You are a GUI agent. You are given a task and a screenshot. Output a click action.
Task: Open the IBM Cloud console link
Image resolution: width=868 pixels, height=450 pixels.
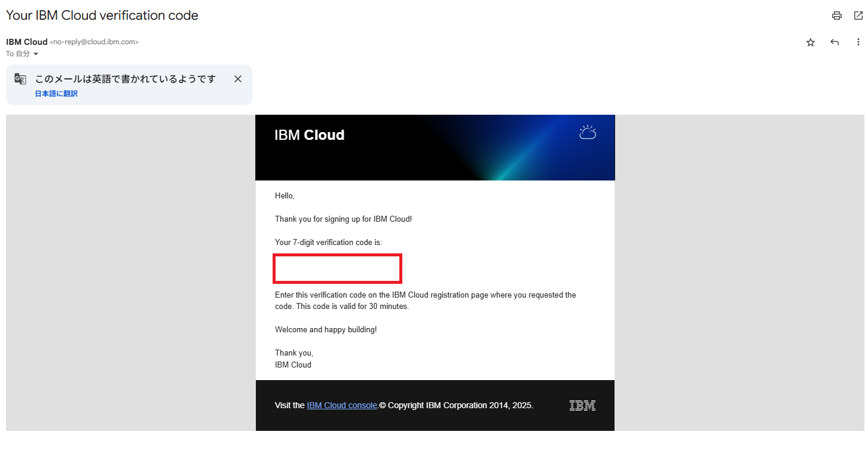(x=342, y=405)
